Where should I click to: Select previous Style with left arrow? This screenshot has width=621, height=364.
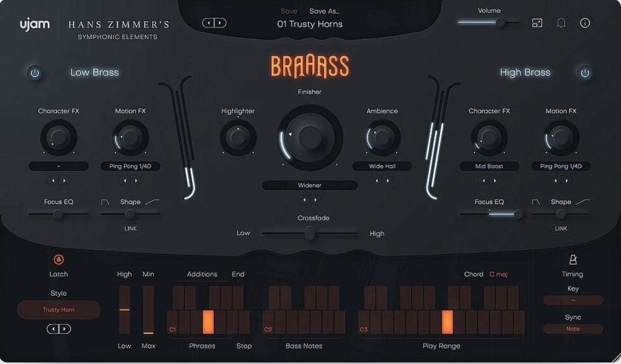(x=53, y=329)
